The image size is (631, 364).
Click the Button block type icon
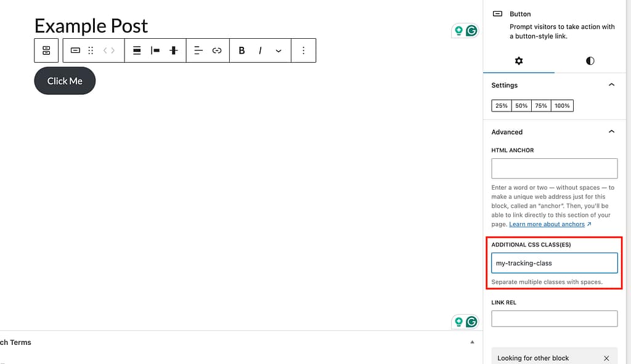[75, 51]
